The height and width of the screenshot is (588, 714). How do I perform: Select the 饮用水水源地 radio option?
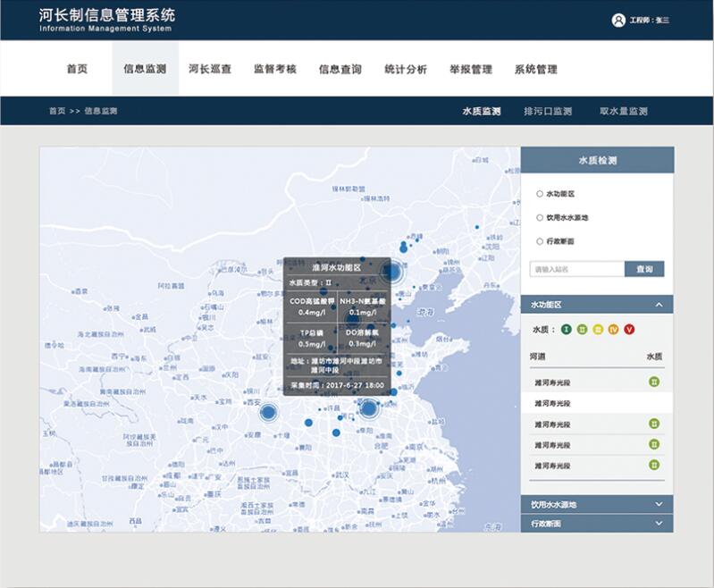[540, 217]
